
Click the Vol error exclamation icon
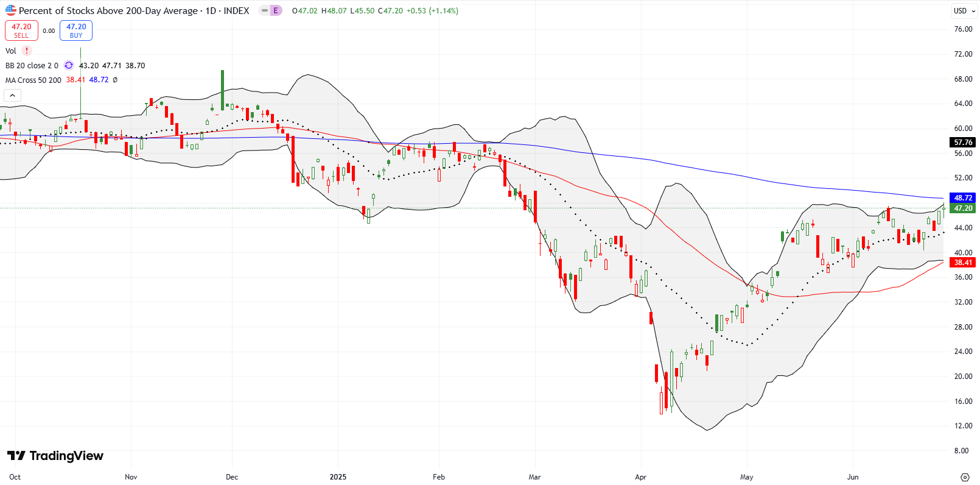27,51
